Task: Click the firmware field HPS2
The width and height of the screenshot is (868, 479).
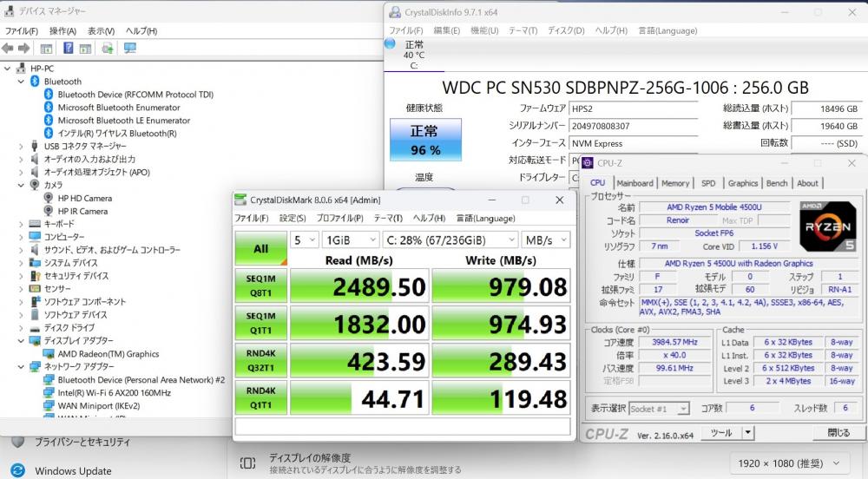Action: pyautogui.click(x=633, y=109)
